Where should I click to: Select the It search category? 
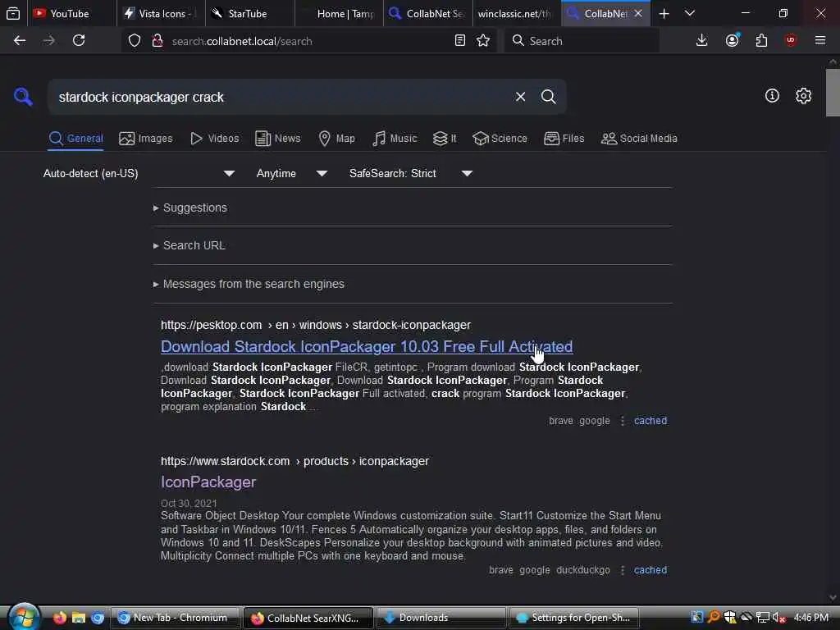click(x=445, y=139)
